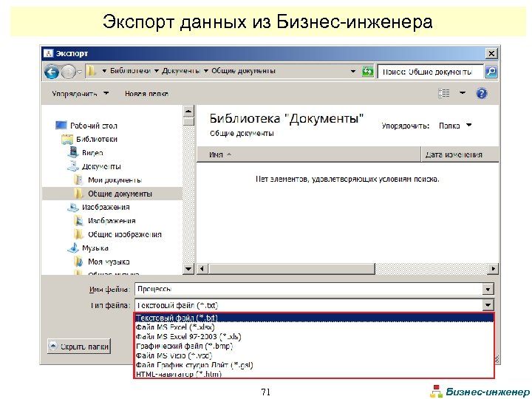Select Музыка library in the tree
532x399 pixels.
coord(95,248)
